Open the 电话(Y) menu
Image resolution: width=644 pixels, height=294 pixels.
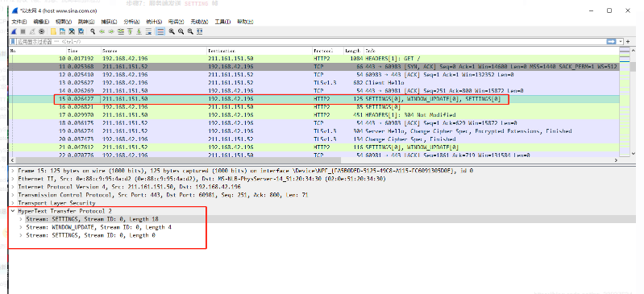(177, 22)
